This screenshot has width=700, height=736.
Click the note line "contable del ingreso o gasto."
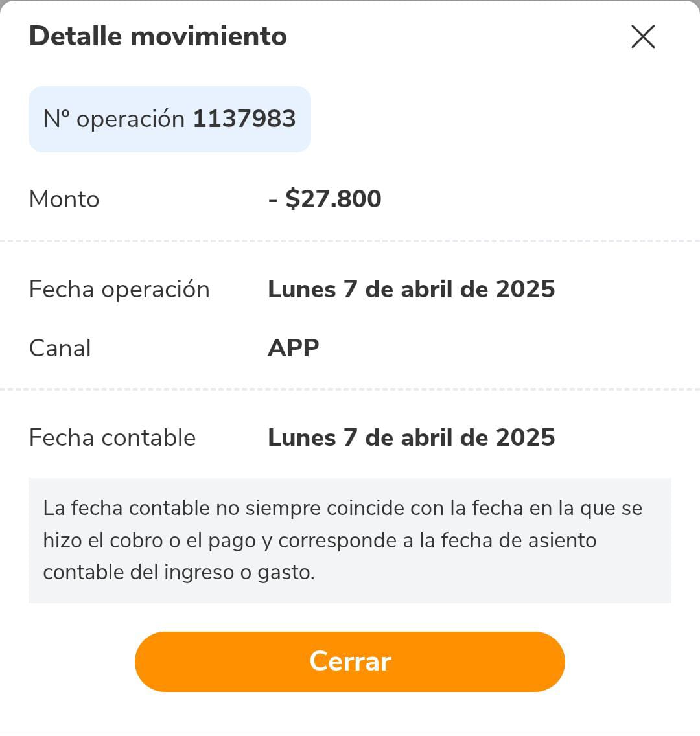pos(179,573)
